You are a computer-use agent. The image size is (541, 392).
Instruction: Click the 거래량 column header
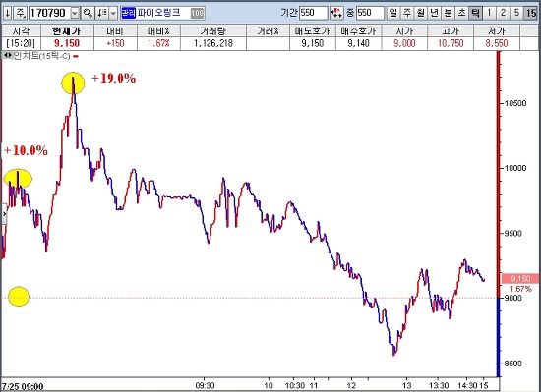(213, 30)
